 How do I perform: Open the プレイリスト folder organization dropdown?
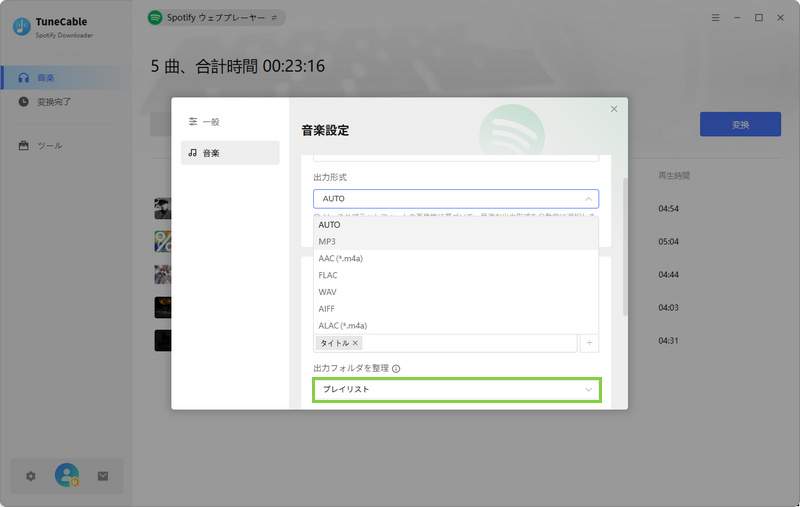click(x=457, y=390)
